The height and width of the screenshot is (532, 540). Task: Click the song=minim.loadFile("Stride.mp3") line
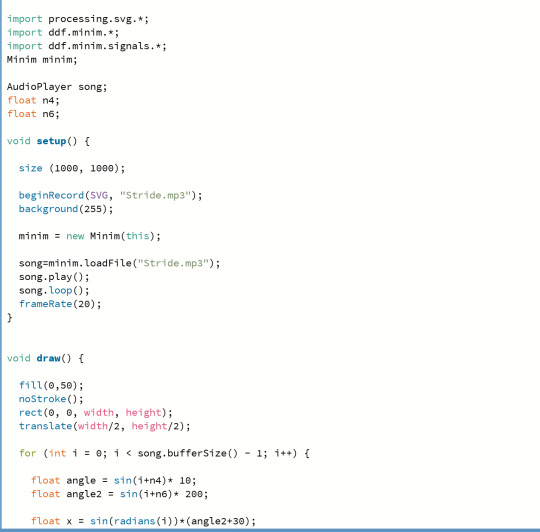point(119,263)
